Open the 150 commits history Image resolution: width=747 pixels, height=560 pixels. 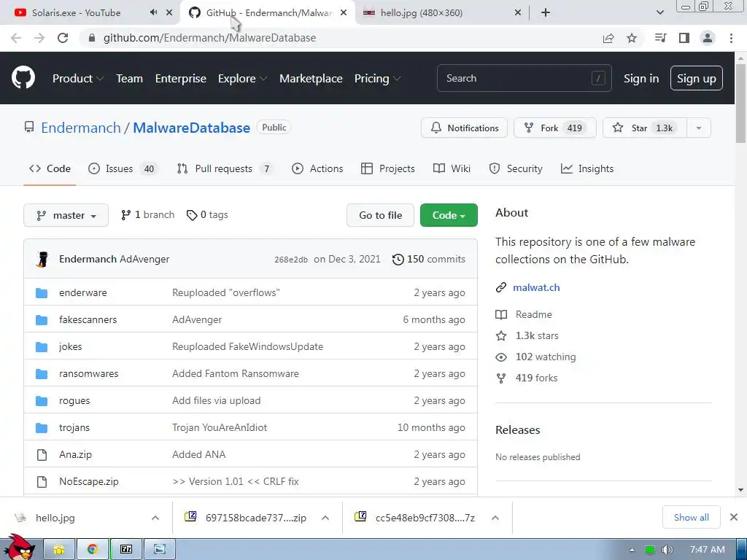tap(429, 259)
